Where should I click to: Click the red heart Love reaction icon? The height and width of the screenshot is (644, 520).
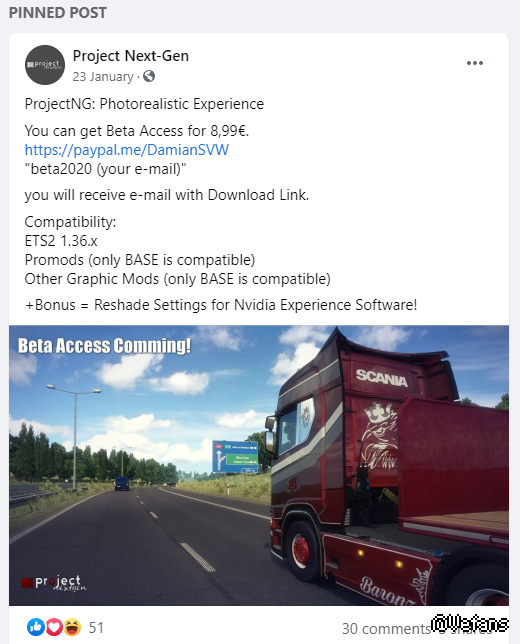click(x=53, y=627)
